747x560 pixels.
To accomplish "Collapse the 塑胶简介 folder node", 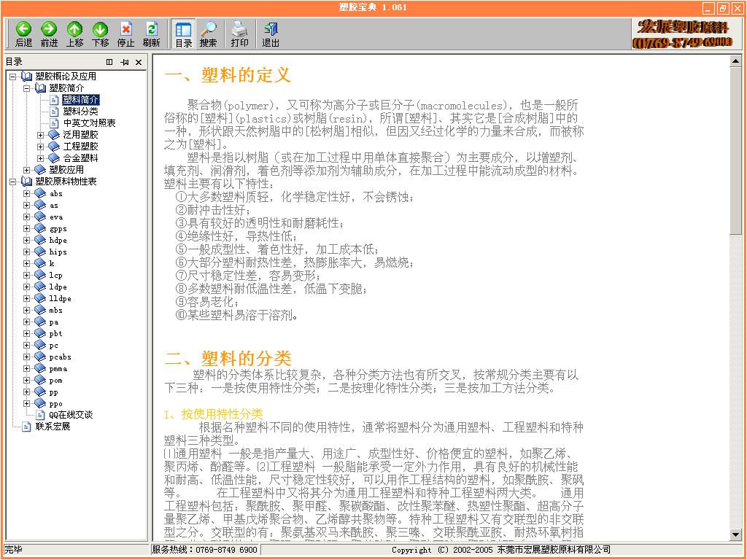I will coord(27,88).
